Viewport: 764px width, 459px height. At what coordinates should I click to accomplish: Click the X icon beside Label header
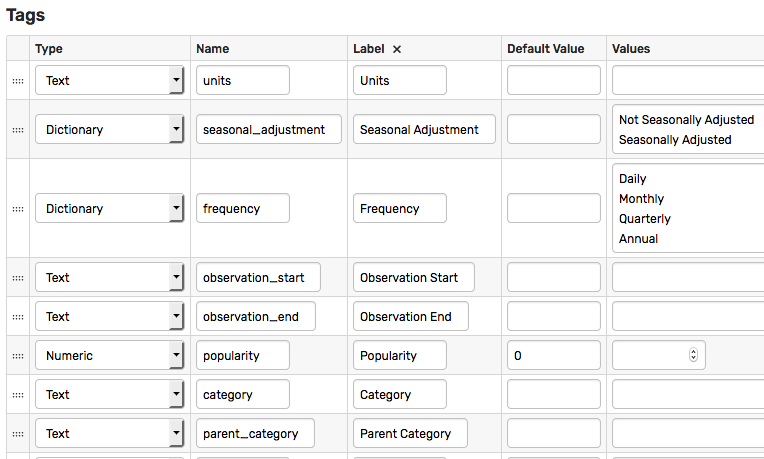[397, 49]
